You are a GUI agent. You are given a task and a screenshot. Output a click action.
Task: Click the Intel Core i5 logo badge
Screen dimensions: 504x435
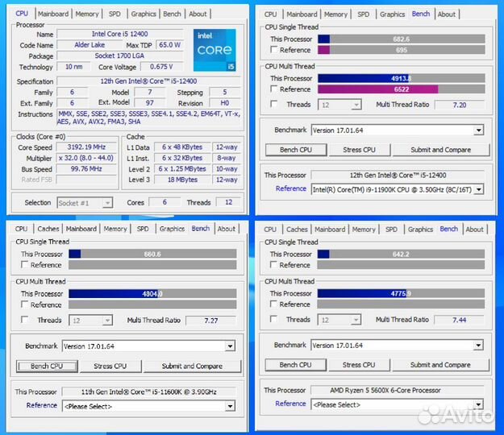(x=215, y=50)
